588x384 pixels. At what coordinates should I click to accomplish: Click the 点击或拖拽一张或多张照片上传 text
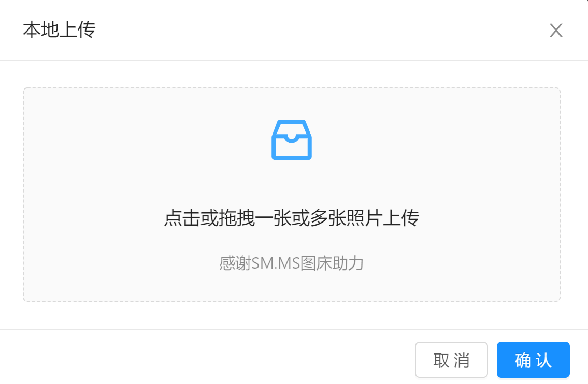coord(291,218)
